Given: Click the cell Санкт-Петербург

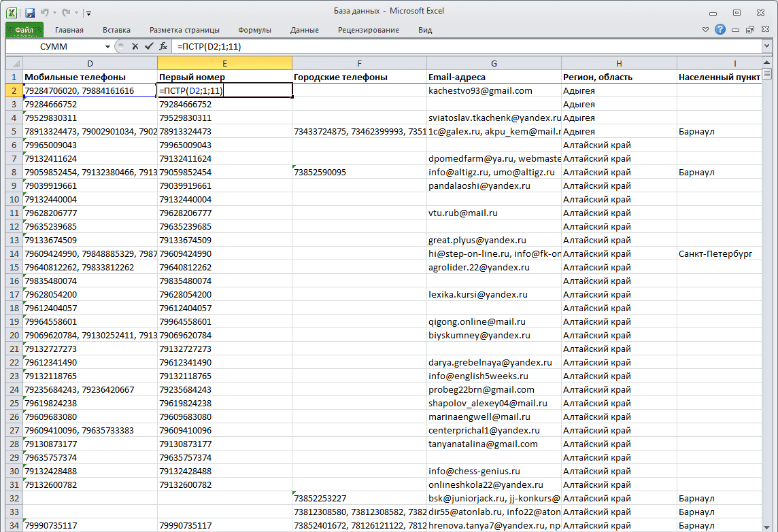Looking at the screenshot, I should pyautogui.click(x=719, y=254).
